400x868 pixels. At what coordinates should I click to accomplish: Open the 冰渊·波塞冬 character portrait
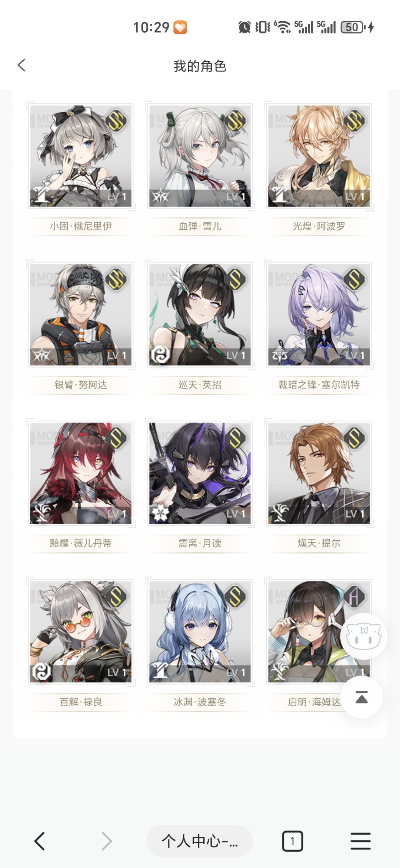[x=200, y=632]
